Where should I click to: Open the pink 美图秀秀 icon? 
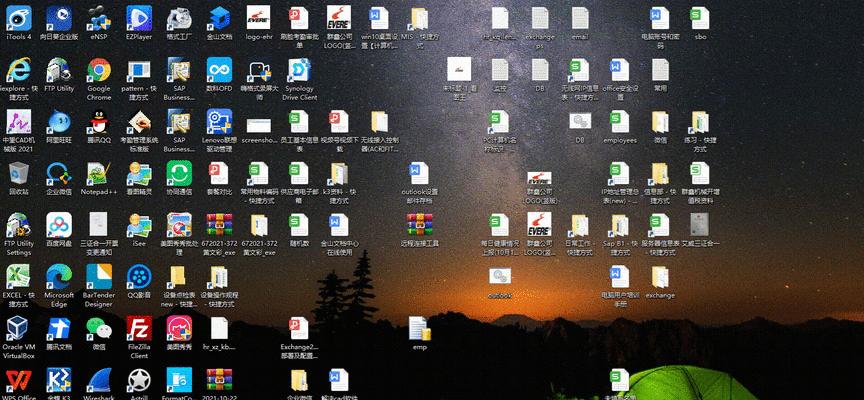click(179, 328)
